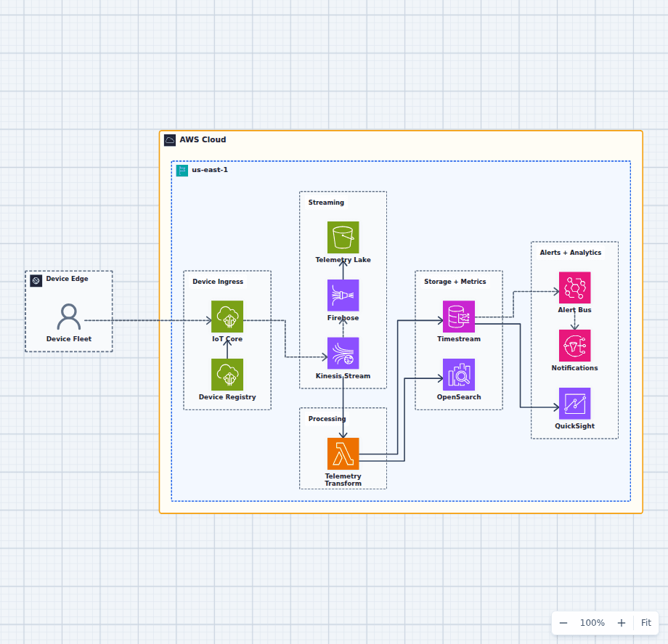Click the Device Registry label text
668x644 pixels.
[227, 397]
